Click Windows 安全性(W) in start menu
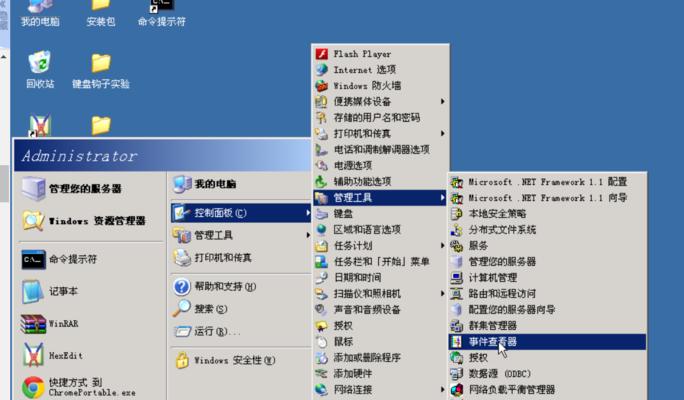684x400 pixels. 240,360
